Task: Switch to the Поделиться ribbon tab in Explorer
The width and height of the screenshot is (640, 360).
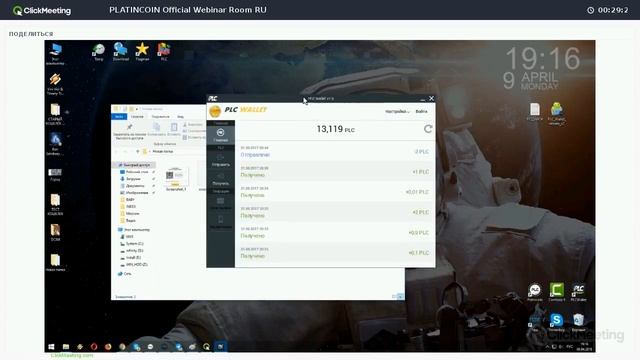Action: pos(160,117)
